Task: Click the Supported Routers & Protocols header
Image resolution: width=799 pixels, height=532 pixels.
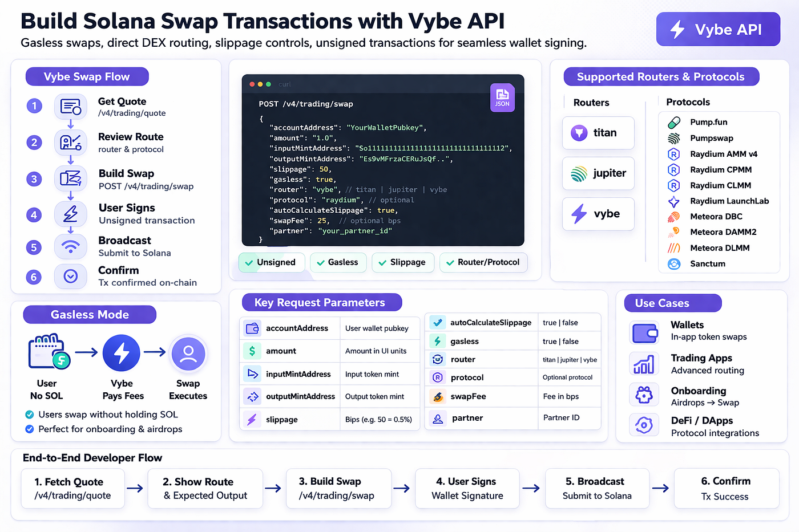Action: (661, 76)
